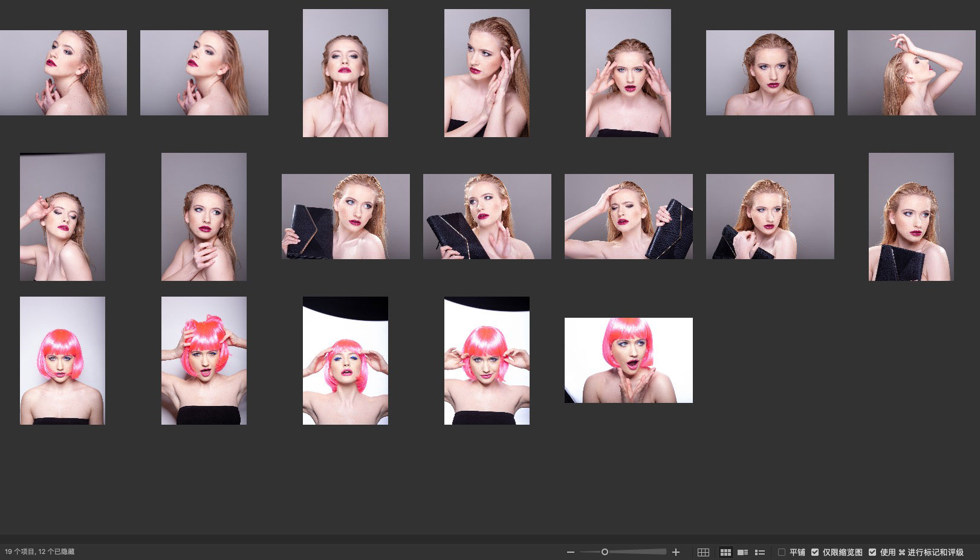Click the grid lock view icon
This screenshot has width=980, height=560.
(x=703, y=552)
